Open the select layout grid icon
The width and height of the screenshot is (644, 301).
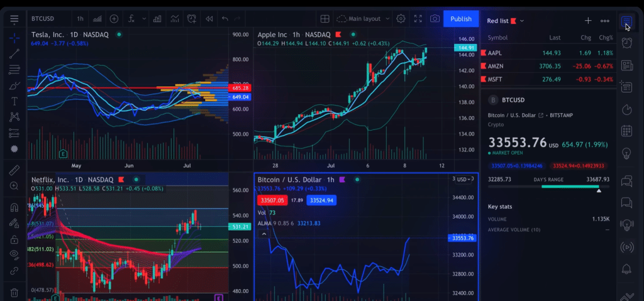[x=325, y=19]
